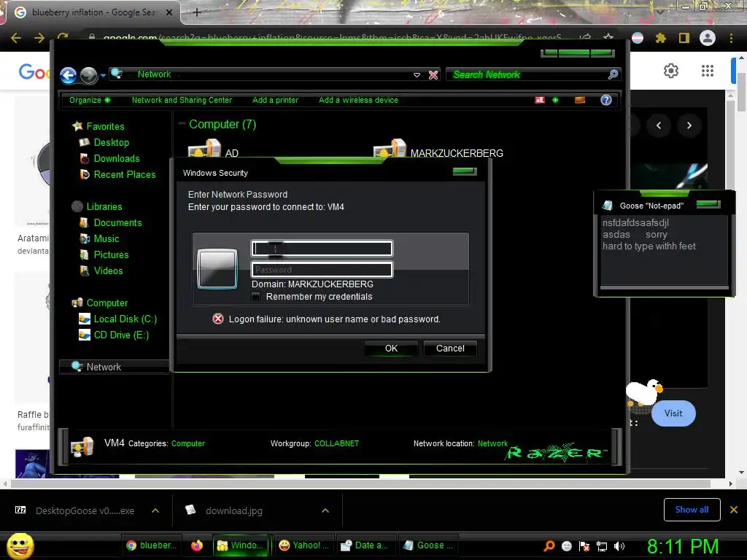The width and height of the screenshot is (747, 560).
Task: Bookmark this page with the star
Action: [x=608, y=38]
